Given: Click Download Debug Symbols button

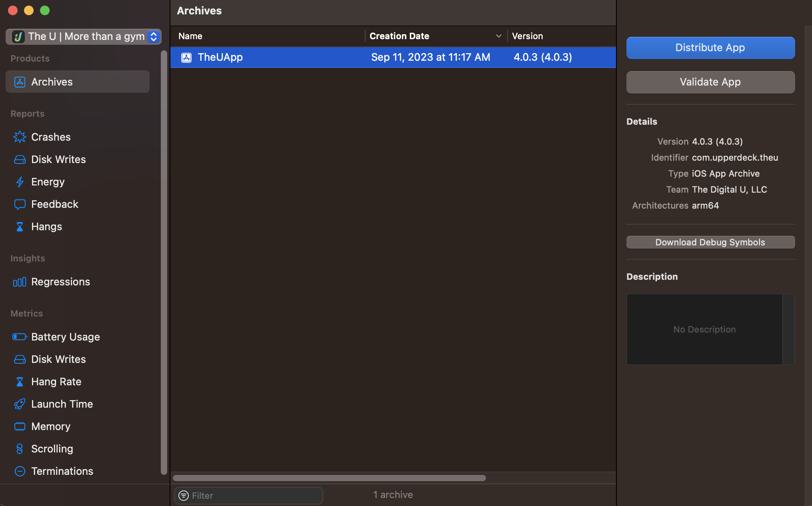Looking at the screenshot, I should tap(710, 242).
